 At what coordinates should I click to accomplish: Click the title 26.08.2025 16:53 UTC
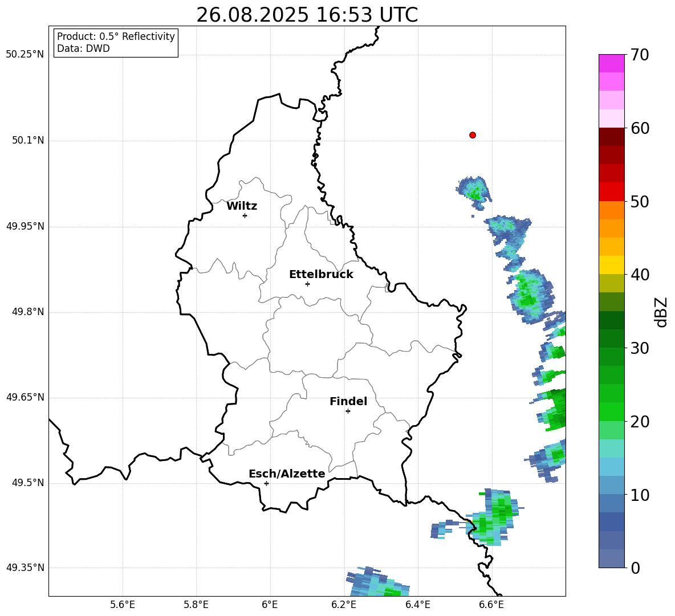(x=307, y=15)
